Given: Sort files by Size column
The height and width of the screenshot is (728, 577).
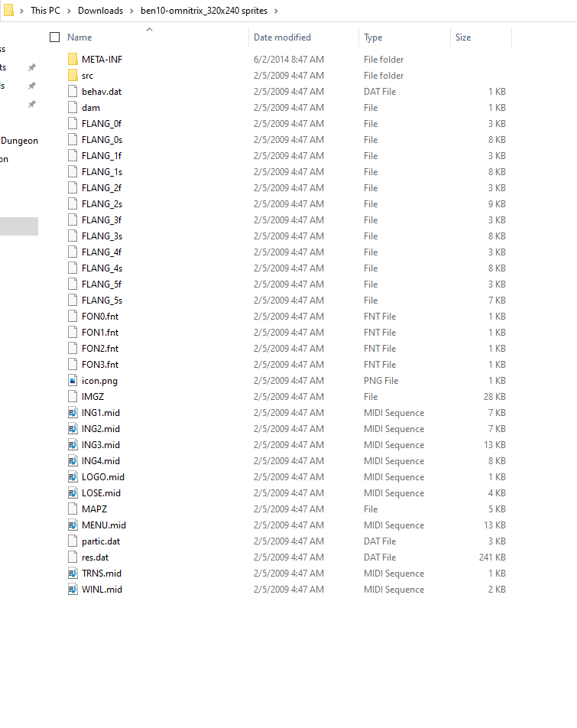Looking at the screenshot, I should (x=463, y=37).
